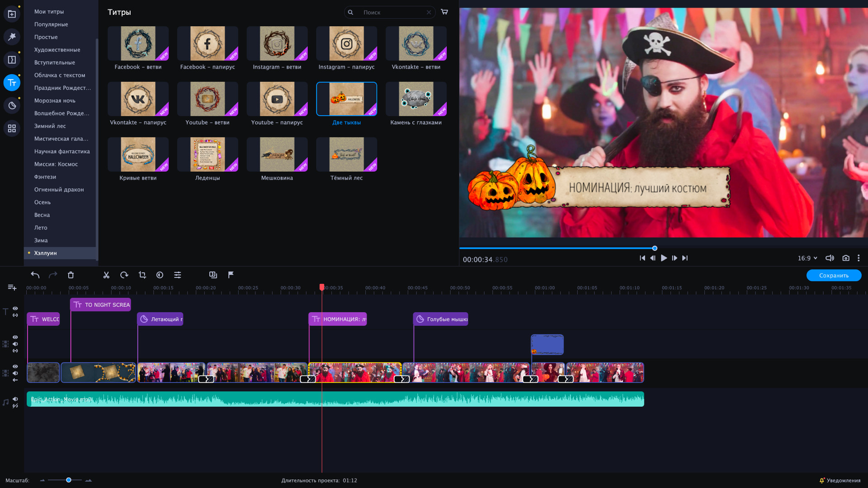The image size is (868, 488).
Task: Click the Rotate clip icon
Action: [124, 275]
